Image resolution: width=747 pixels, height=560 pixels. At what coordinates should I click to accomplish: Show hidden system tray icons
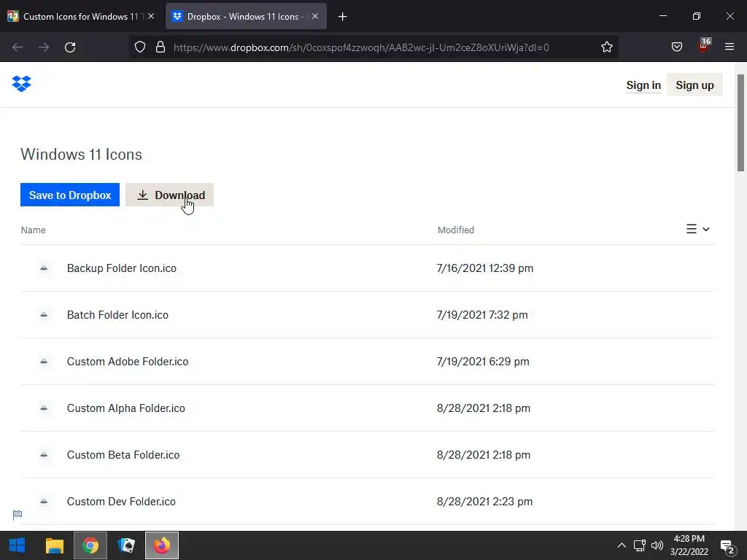622,545
